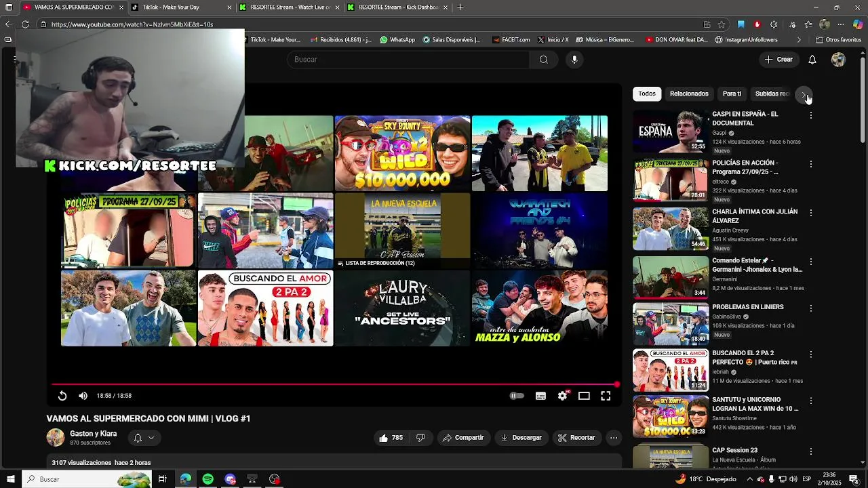Open FACEIT.com bookmark
The height and width of the screenshot is (488, 868).
(511, 40)
